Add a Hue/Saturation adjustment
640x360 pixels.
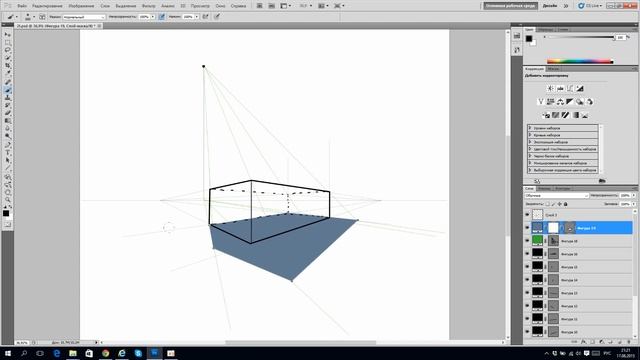pyautogui.click(x=551, y=102)
